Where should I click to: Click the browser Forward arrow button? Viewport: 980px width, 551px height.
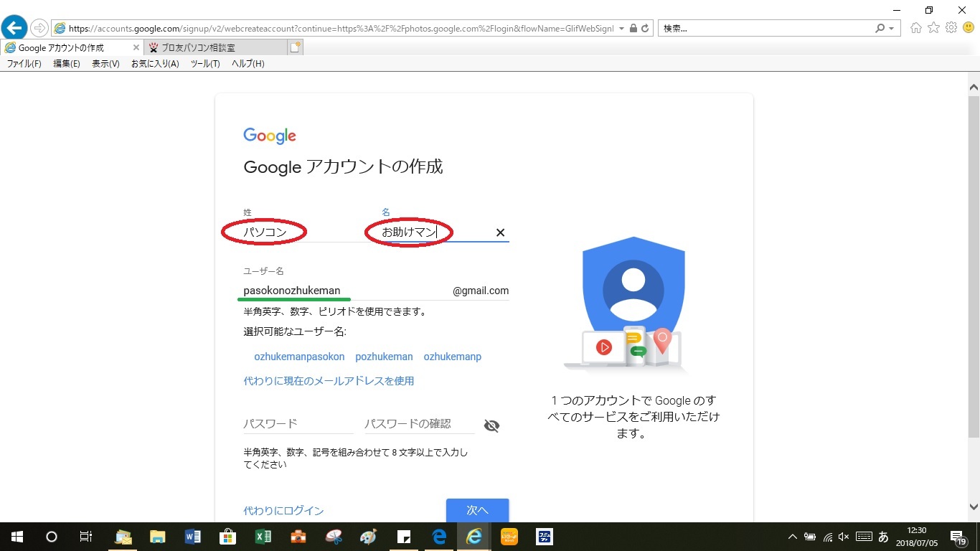coord(39,29)
